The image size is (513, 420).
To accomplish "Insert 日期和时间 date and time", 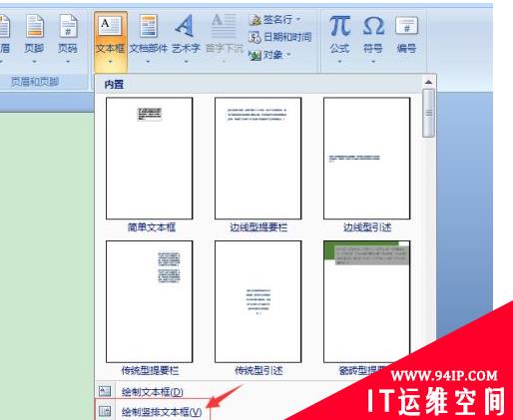I will [279, 37].
